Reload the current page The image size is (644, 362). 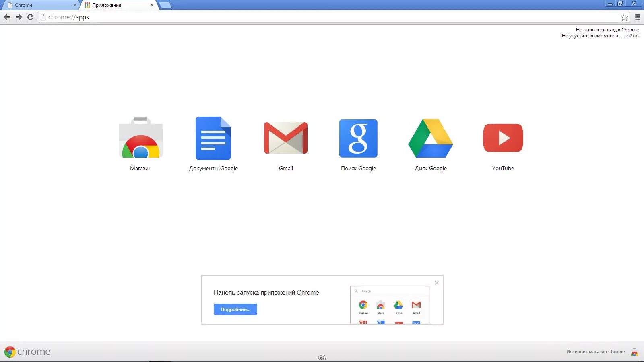30,17
